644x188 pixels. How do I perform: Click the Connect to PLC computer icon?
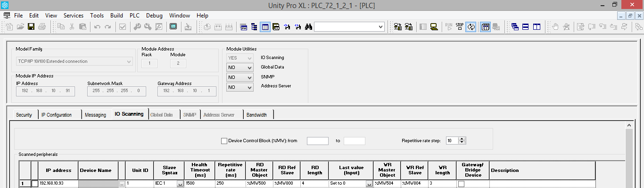pos(434,27)
